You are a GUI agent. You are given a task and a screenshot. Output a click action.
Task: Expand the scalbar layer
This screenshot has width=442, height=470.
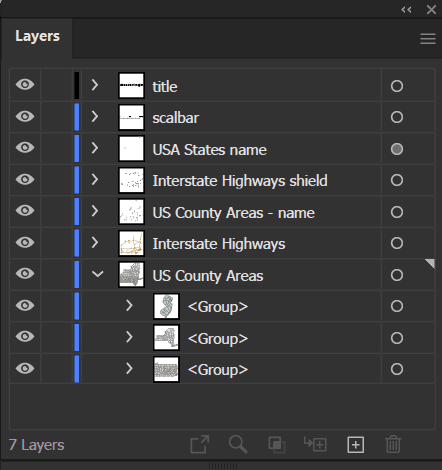(95, 116)
